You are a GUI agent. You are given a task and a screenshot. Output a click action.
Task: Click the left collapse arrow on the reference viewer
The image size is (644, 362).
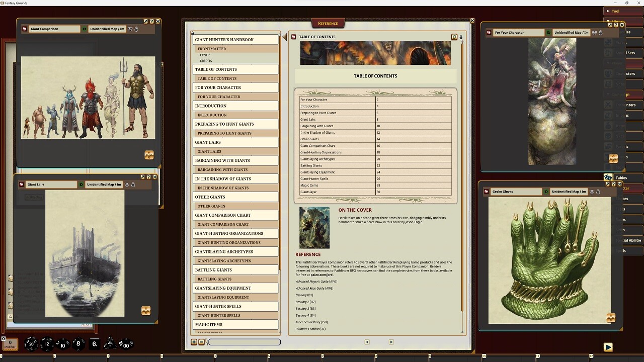(284, 36)
